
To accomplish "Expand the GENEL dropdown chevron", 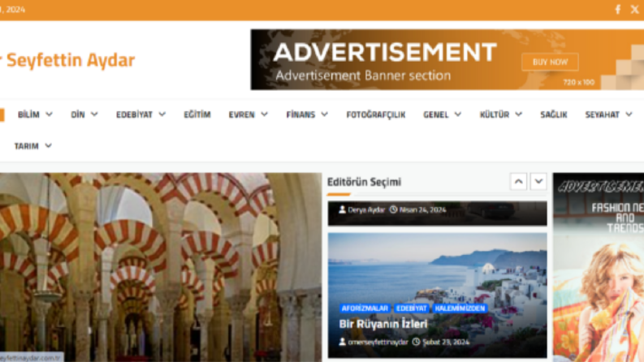I will tap(458, 114).
